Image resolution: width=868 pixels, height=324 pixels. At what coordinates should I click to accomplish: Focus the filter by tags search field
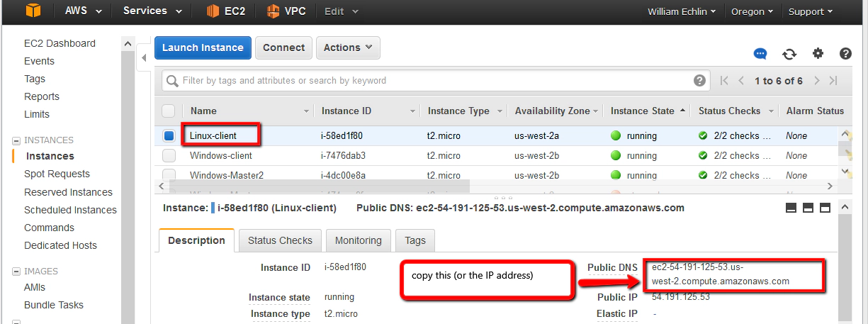point(432,81)
